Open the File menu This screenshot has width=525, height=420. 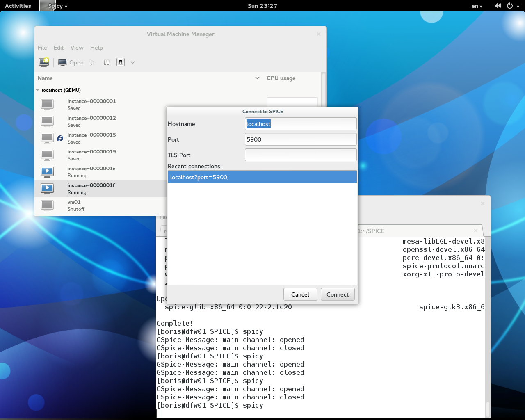click(x=42, y=48)
